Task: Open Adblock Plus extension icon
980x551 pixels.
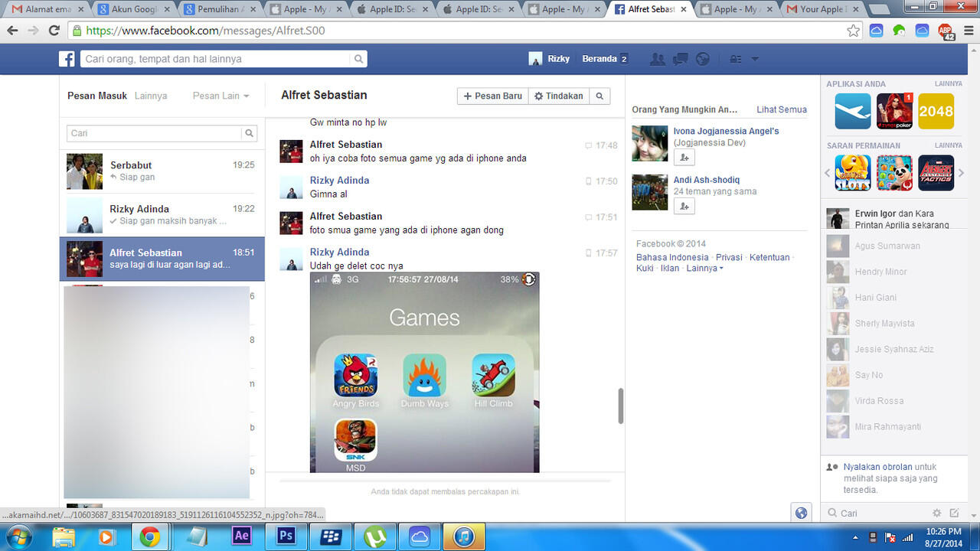Action: pyautogui.click(x=946, y=31)
